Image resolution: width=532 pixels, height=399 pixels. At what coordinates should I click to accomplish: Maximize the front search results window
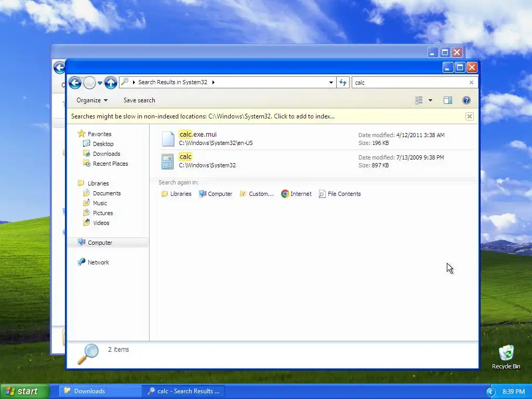(460, 68)
